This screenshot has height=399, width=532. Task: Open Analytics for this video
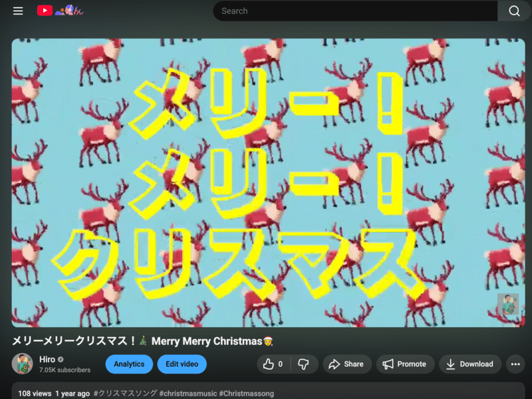click(x=129, y=364)
